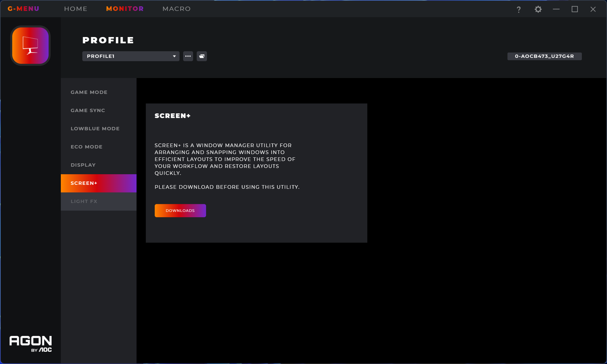Viewport: 607px width, 364px height.
Task: Switch to the MONITOR tab
Action: (125, 9)
